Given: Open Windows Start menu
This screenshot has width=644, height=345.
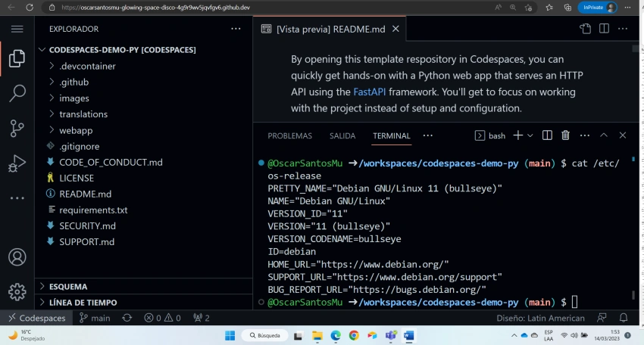Looking at the screenshot, I should pos(230,336).
